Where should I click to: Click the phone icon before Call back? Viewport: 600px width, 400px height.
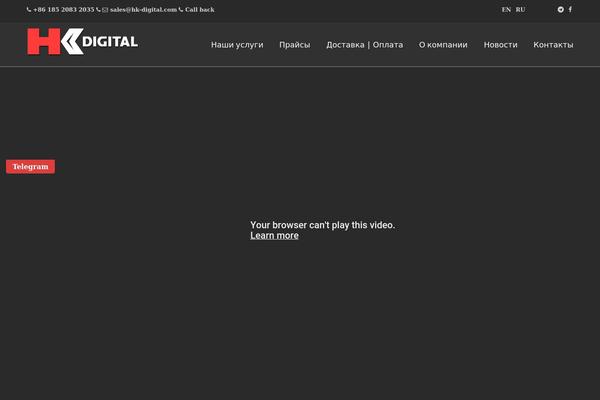click(181, 10)
